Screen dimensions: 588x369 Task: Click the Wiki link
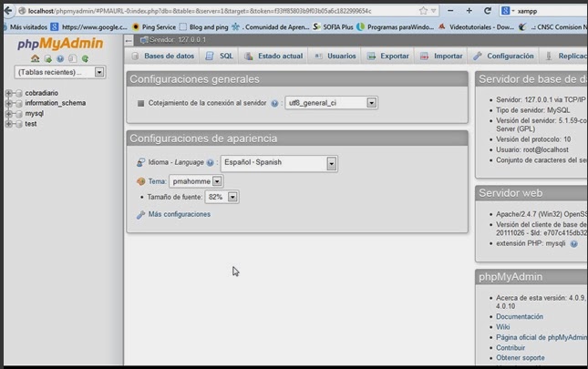503,327
